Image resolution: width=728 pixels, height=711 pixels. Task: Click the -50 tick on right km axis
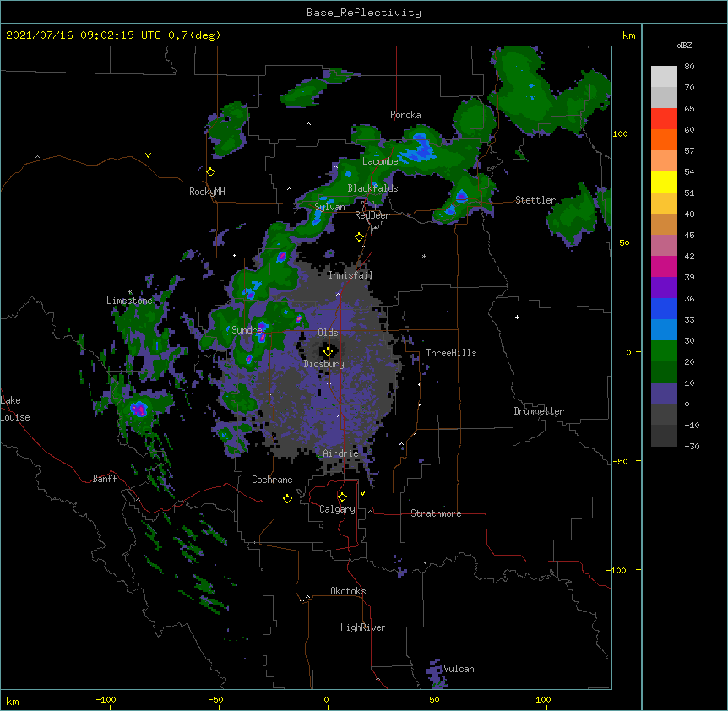(620, 461)
